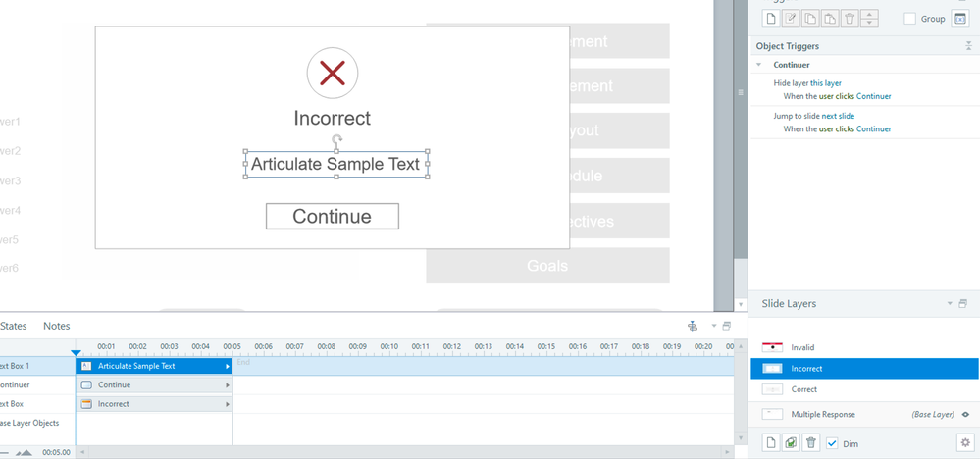The height and width of the screenshot is (459, 980).
Task: Uncheck the Dim checkbox
Action: 832,443
